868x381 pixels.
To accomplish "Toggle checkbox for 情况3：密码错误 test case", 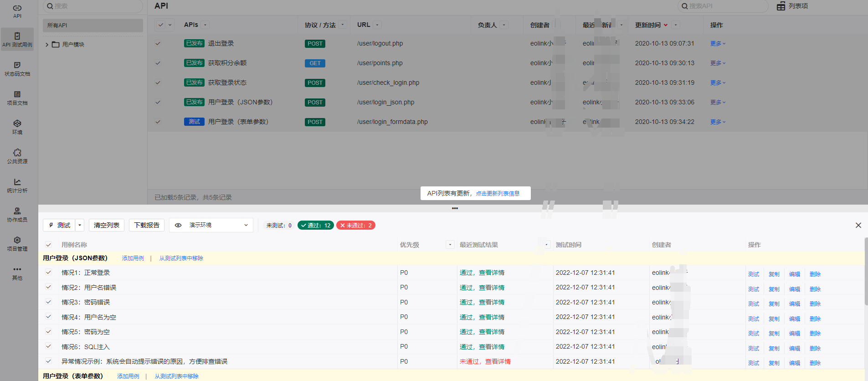I will pos(48,302).
